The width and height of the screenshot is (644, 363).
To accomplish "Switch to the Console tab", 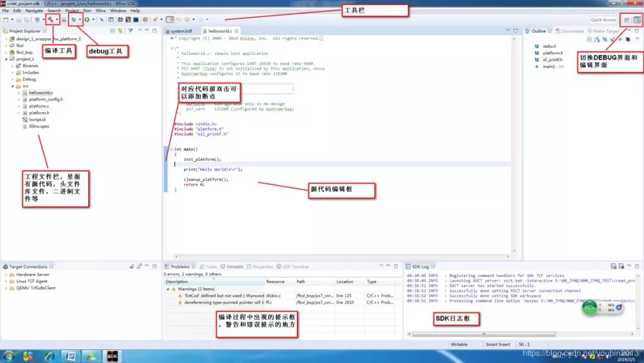I will point(231,267).
